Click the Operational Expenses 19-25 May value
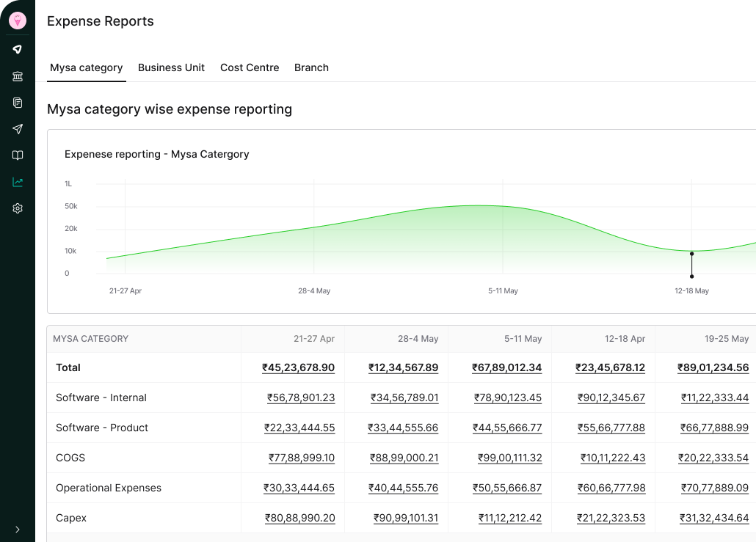The width and height of the screenshot is (756, 542). click(714, 488)
